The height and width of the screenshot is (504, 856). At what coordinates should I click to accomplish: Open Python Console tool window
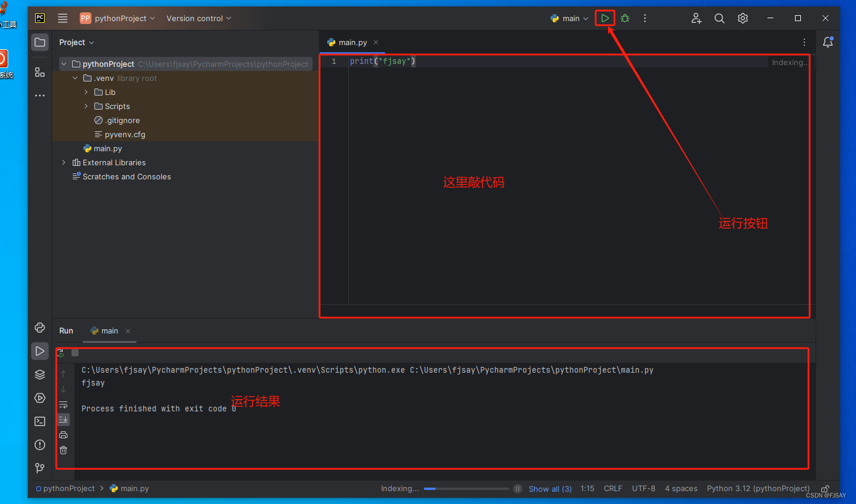(x=40, y=328)
